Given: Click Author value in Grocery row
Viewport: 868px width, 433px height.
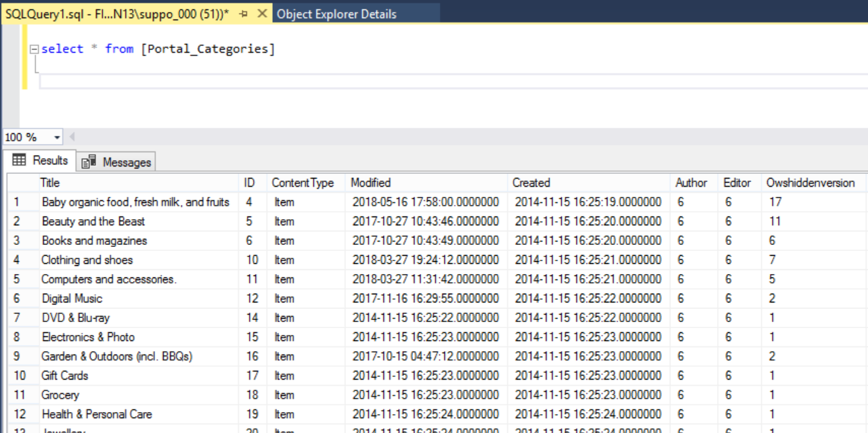Looking at the screenshot, I should (x=695, y=395).
